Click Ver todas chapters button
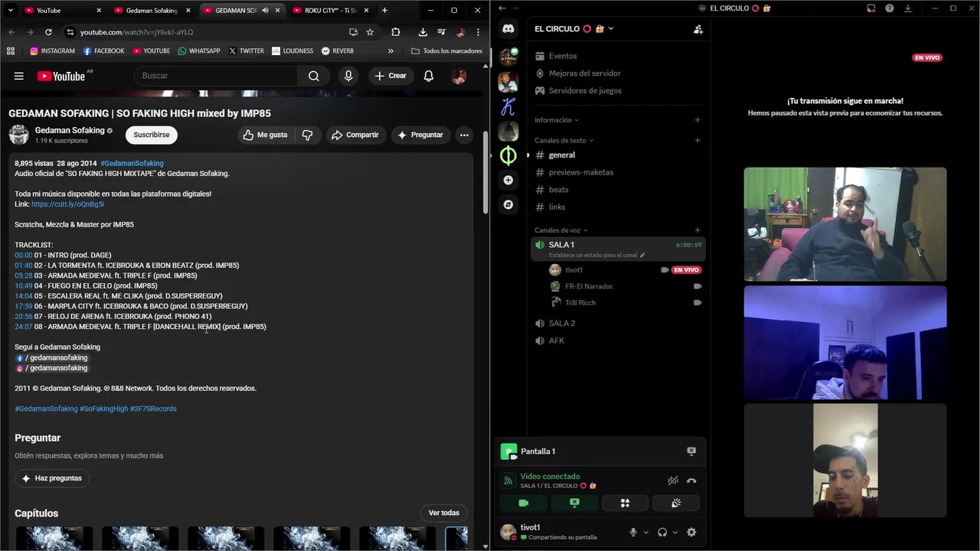Image resolution: width=980 pixels, height=551 pixels. [444, 513]
